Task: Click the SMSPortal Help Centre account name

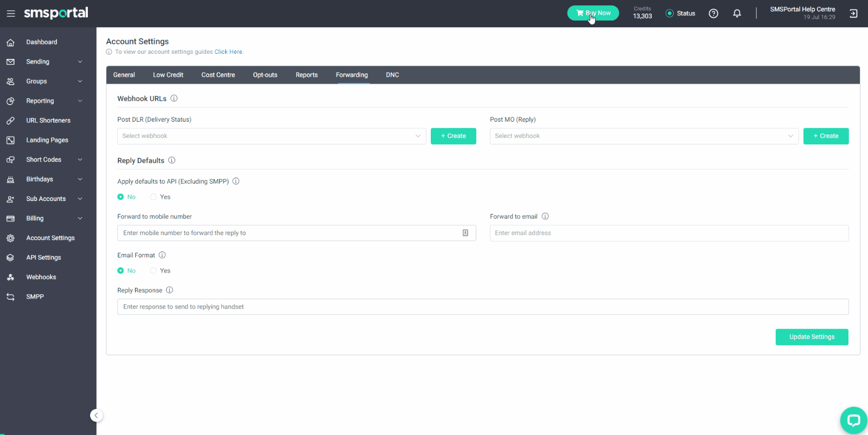Action: 802,9
